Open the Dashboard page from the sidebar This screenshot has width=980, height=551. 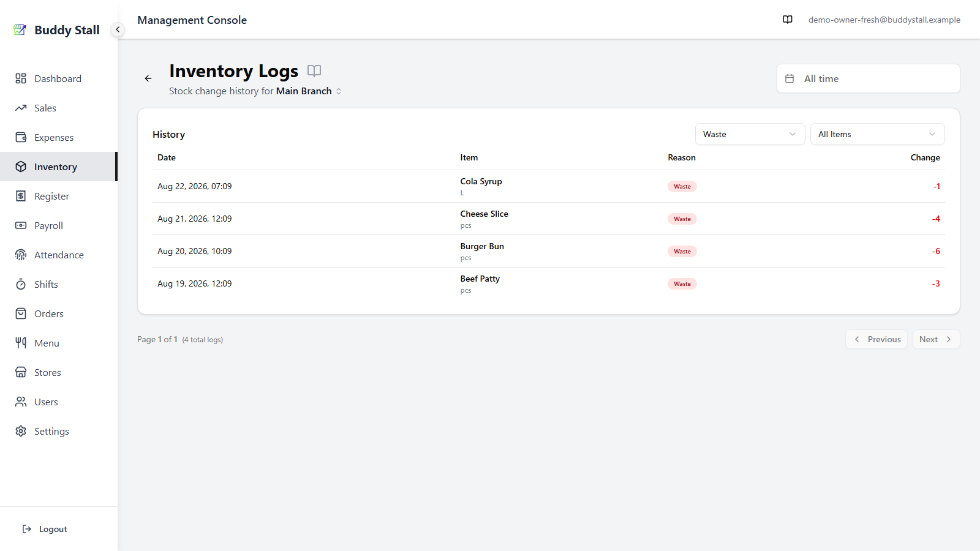(58, 78)
